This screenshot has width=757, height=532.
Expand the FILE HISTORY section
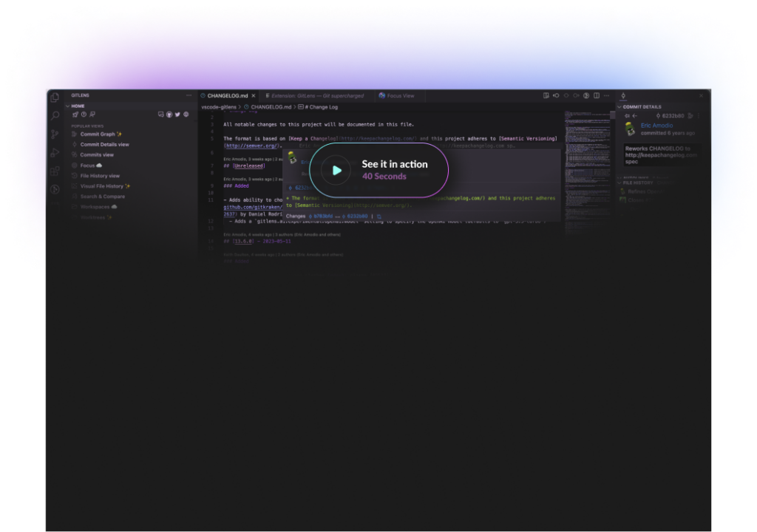pos(619,183)
